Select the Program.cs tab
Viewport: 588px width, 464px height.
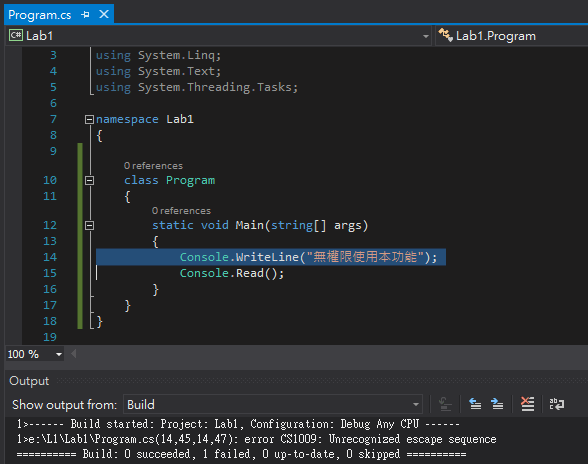[39, 15]
